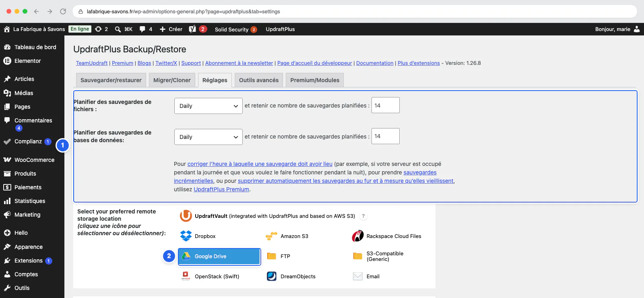The height and width of the screenshot is (298, 644).
Task: Open the Documentation link
Action: (375, 63)
